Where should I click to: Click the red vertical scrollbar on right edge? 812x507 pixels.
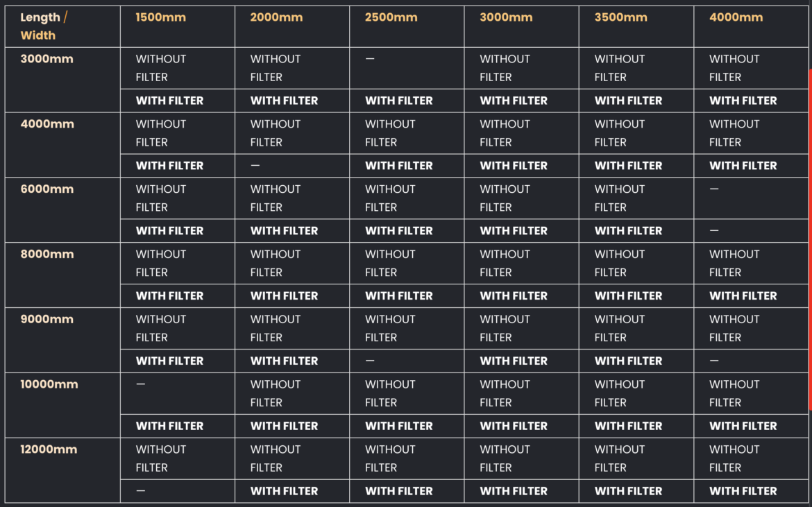(810, 239)
